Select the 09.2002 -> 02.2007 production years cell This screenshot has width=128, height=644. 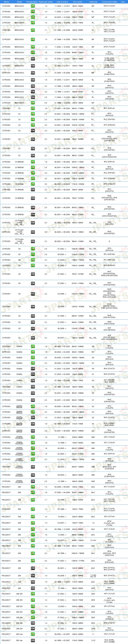click(62, 634)
